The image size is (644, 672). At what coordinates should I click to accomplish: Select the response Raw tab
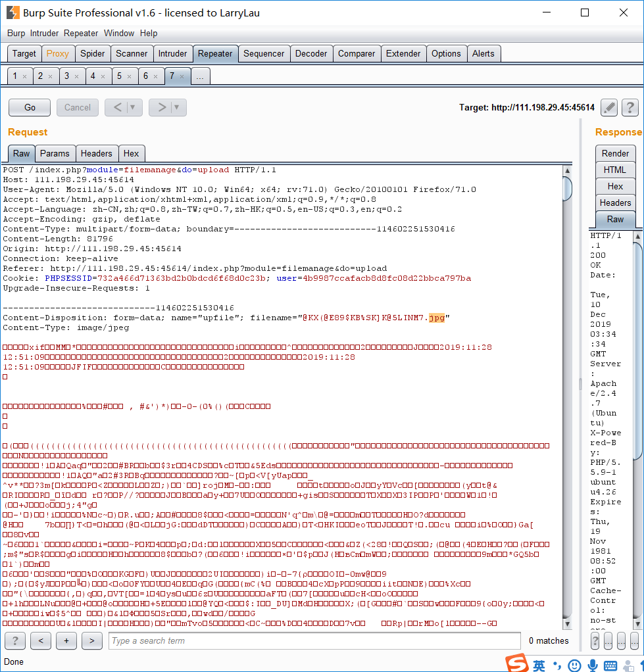[x=615, y=220]
